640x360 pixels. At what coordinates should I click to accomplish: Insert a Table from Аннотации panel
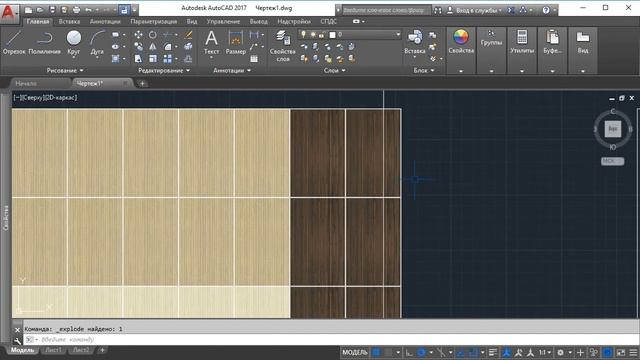pyautogui.click(x=254, y=59)
